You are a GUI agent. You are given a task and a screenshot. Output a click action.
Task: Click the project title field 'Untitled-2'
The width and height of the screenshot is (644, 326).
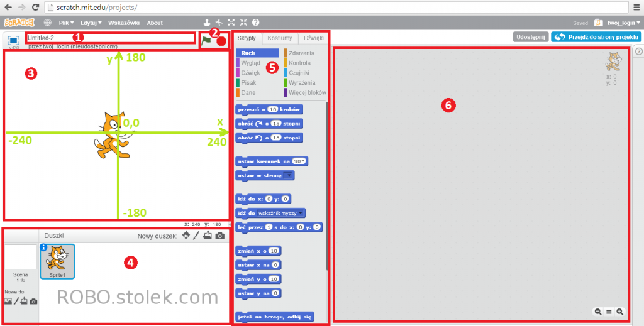point(110,38)
